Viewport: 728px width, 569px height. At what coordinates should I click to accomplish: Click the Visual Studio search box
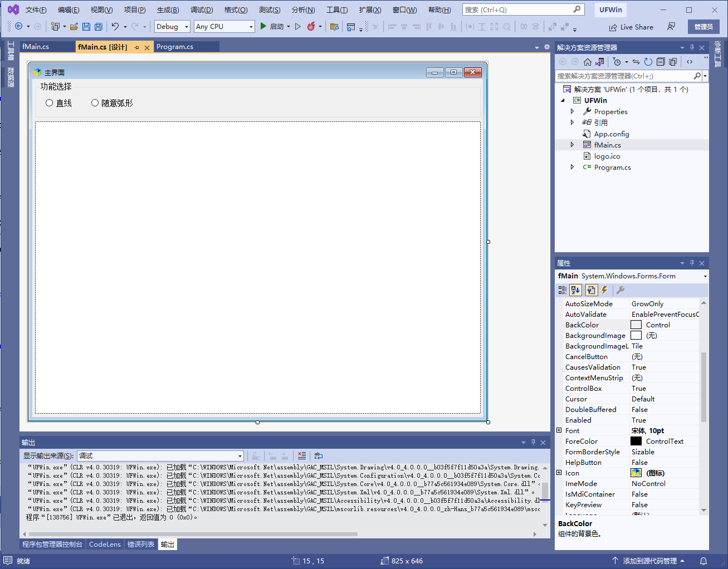(x=522, y=9)
